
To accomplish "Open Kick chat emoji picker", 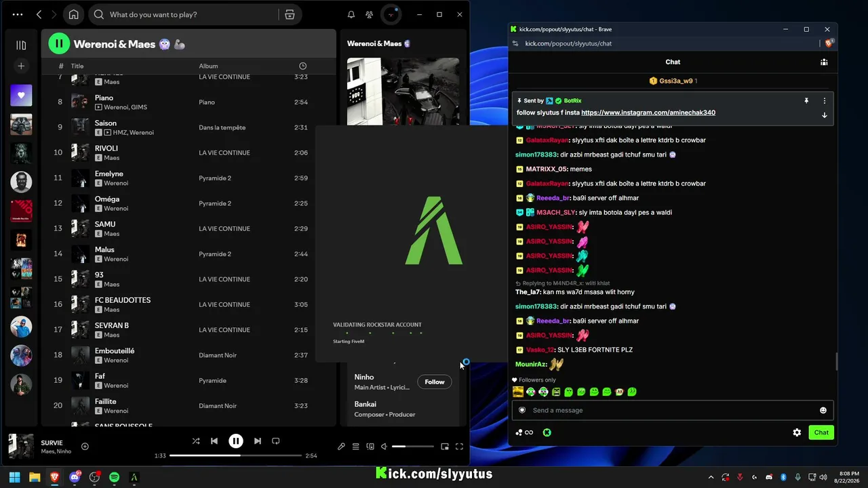I will [823, 410].
